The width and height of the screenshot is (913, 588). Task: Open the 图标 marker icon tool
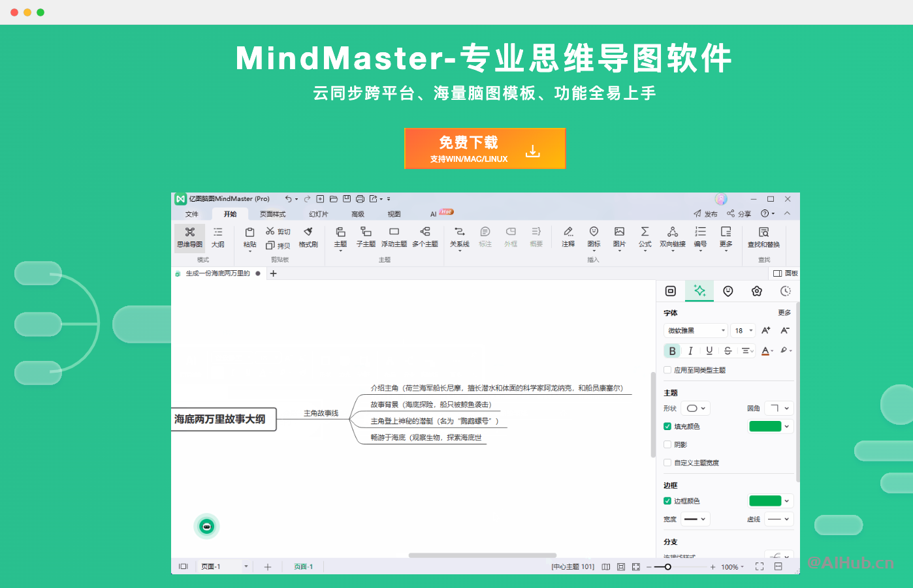point(594,238)
